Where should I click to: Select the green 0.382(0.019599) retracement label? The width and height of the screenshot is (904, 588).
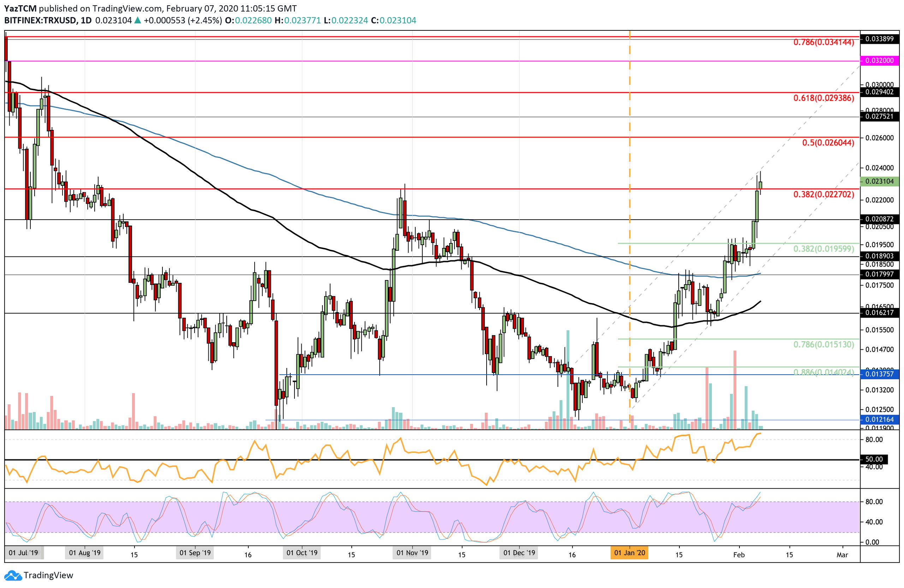click(823, 249)
